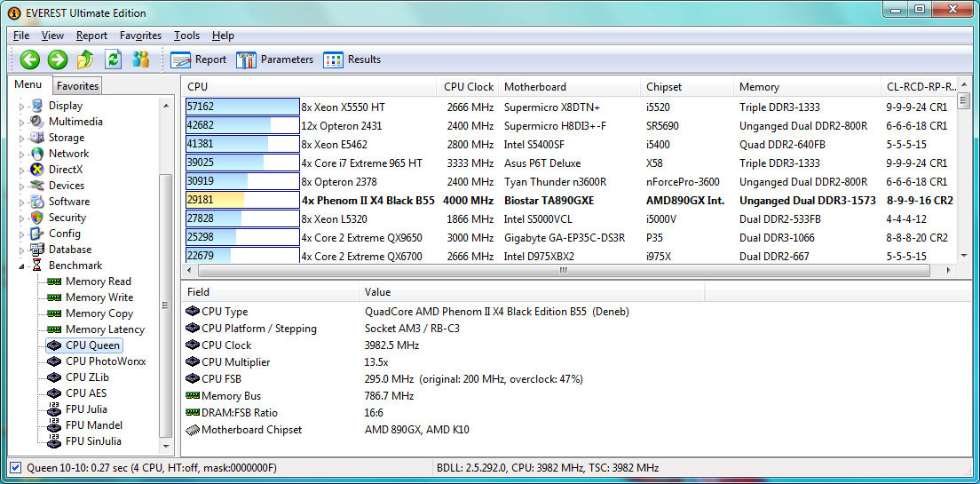Expand the Network tree node
This screenshot has width=980, height=484.
tap(22, 154)
